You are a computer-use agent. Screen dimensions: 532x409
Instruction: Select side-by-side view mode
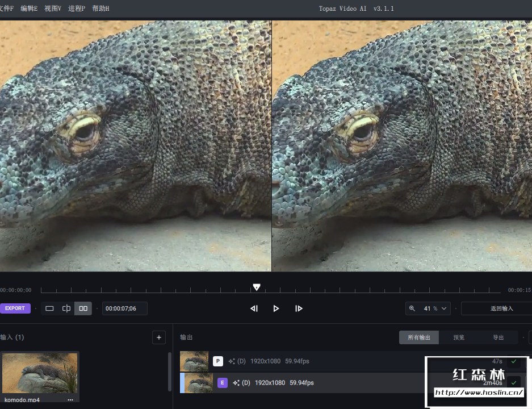click(x=83, y=308)
